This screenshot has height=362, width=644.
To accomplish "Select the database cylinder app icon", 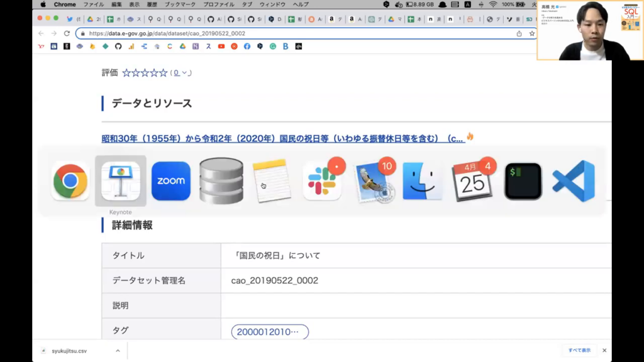I will (x=221, y=181).
